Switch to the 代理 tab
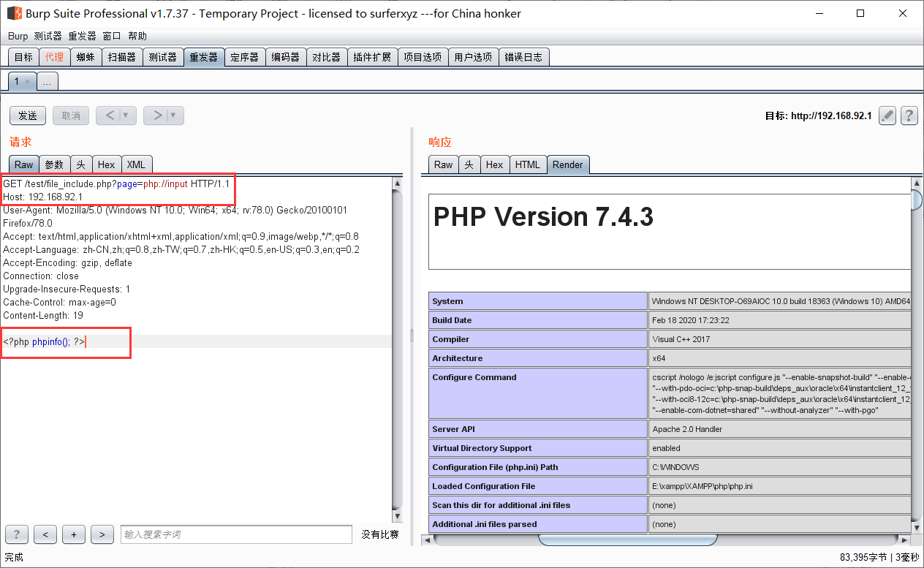This screenshot has width=924, height=568. click(54, 57)
